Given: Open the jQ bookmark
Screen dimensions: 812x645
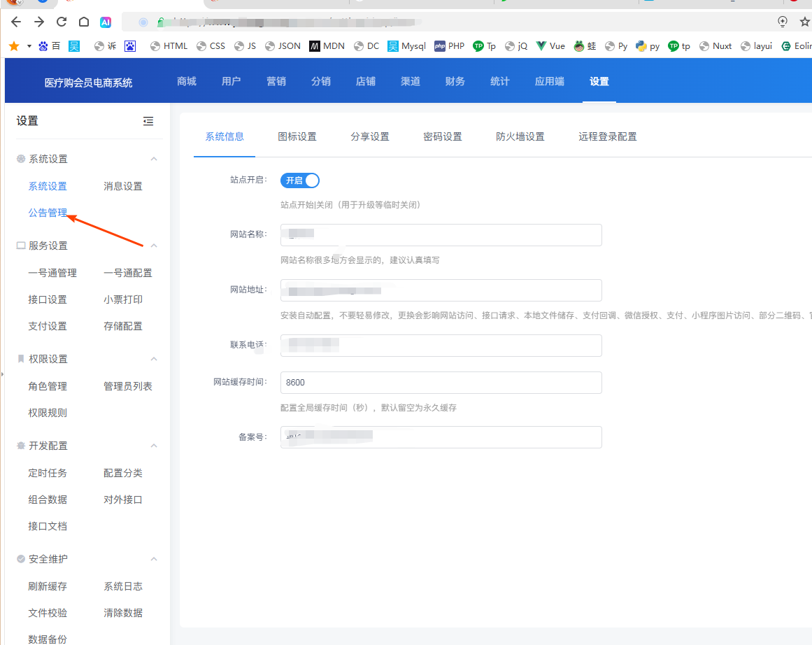Looking at the screenshot, I should point(516,46).
